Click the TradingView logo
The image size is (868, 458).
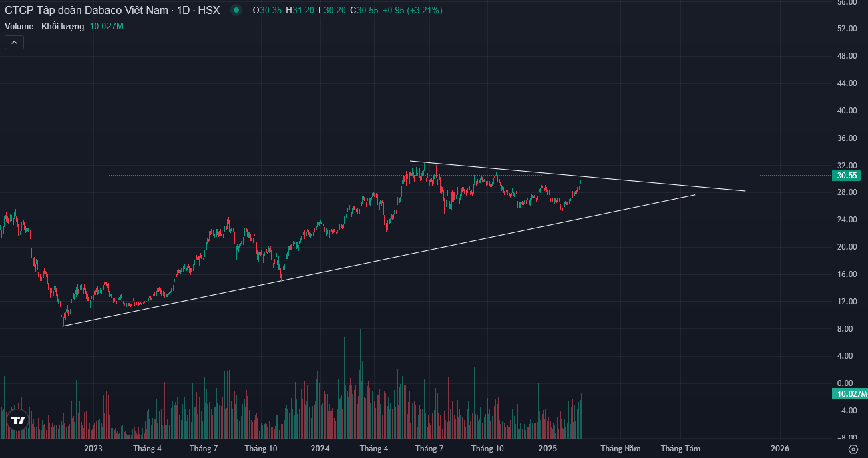coord(17,421)
